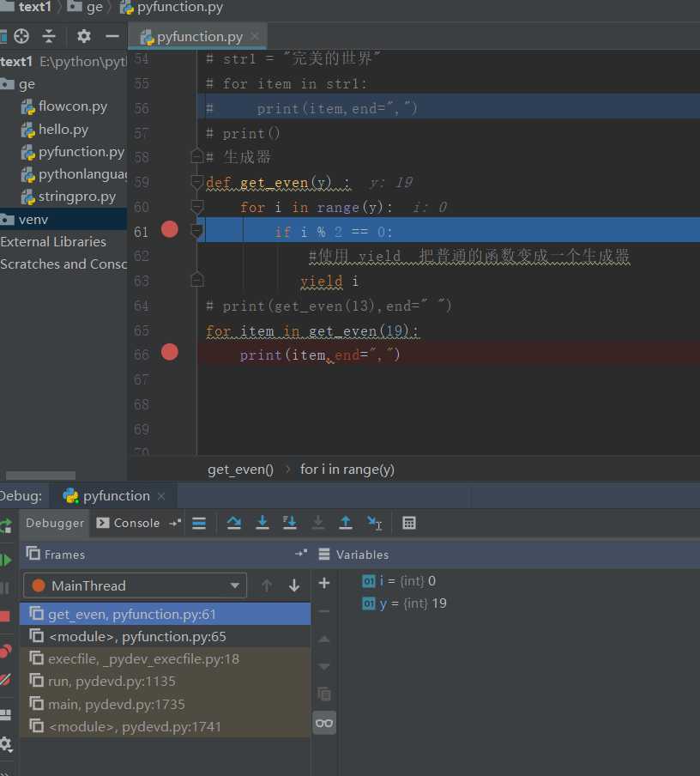Close the pyfunction.py editor tab
The image size is (700, 776).
click(x=255, y=36)
